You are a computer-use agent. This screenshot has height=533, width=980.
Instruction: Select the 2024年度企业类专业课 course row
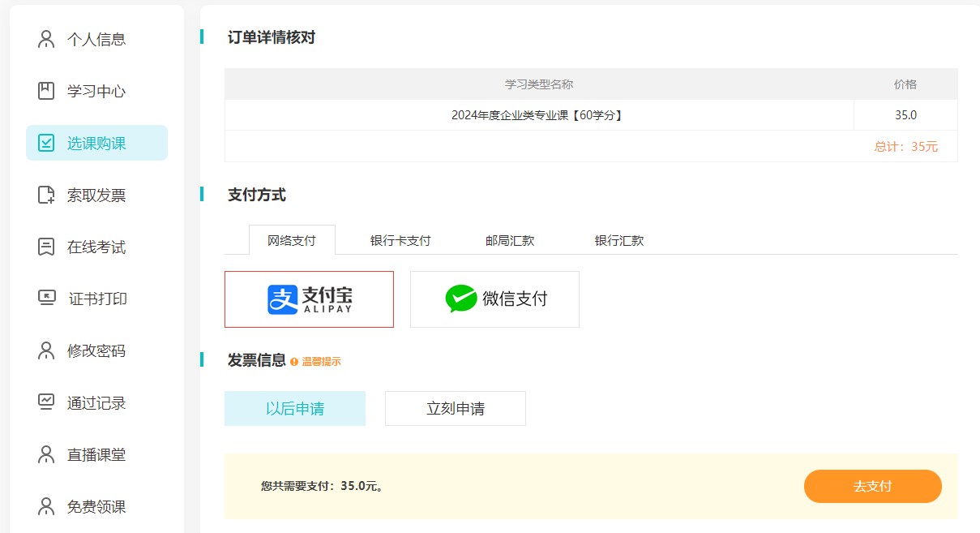pyautogui.click(x=538, y=114)
